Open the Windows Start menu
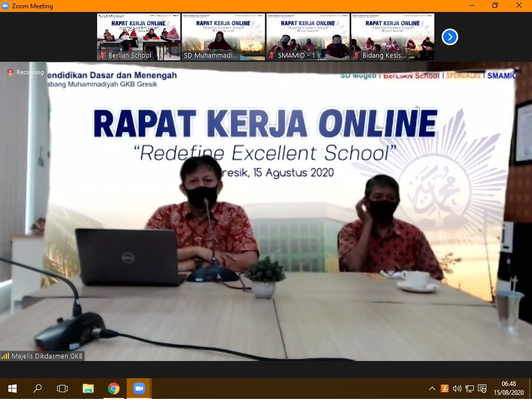Image resolution: width=532 pixels, height=401 pixels. (x=12, y=389)
